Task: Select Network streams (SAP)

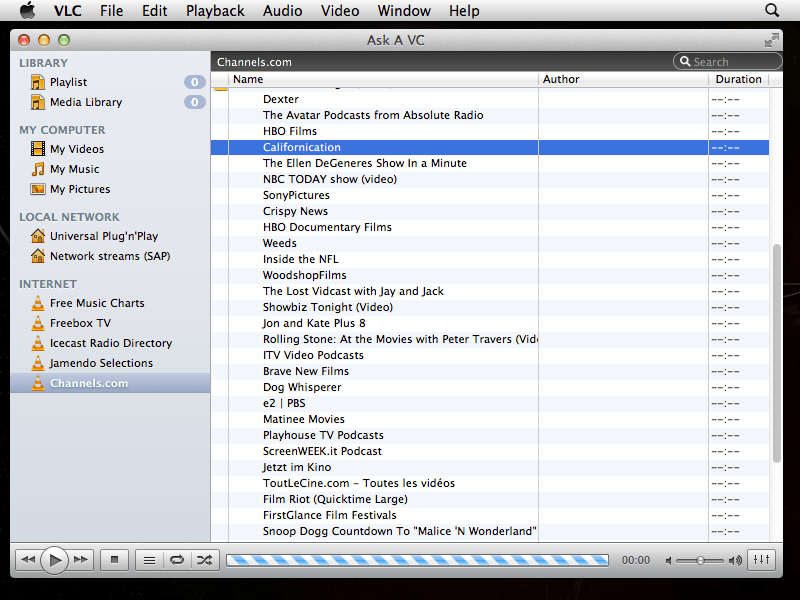Action: coord(110,256)
